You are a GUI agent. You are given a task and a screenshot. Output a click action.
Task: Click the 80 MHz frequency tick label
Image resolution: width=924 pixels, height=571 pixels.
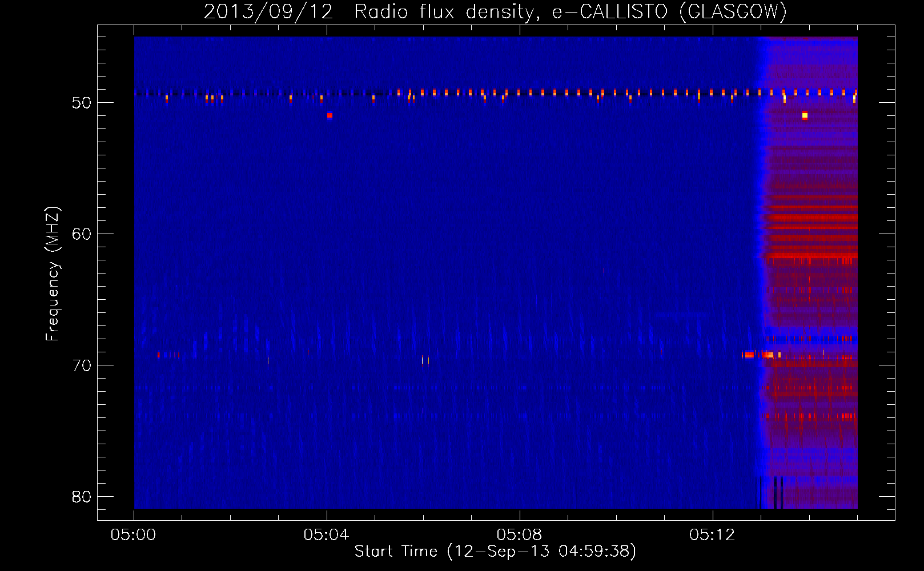[82, 497]
